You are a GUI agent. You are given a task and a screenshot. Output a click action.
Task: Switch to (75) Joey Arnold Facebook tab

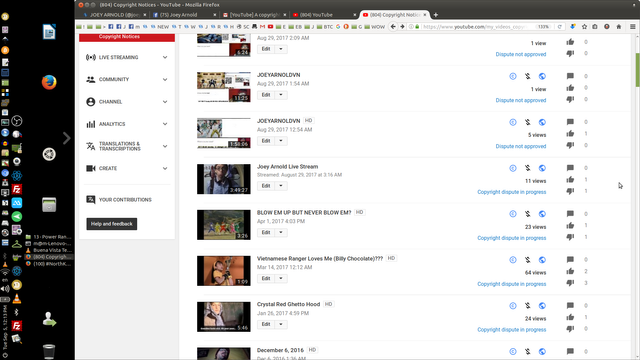(184, 15)
